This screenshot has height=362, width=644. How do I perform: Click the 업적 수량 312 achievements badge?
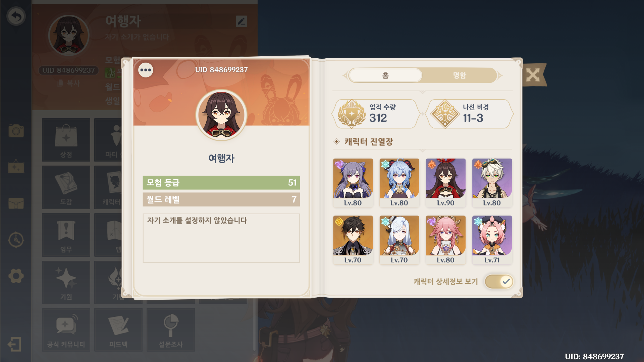(x=376, y=114)
